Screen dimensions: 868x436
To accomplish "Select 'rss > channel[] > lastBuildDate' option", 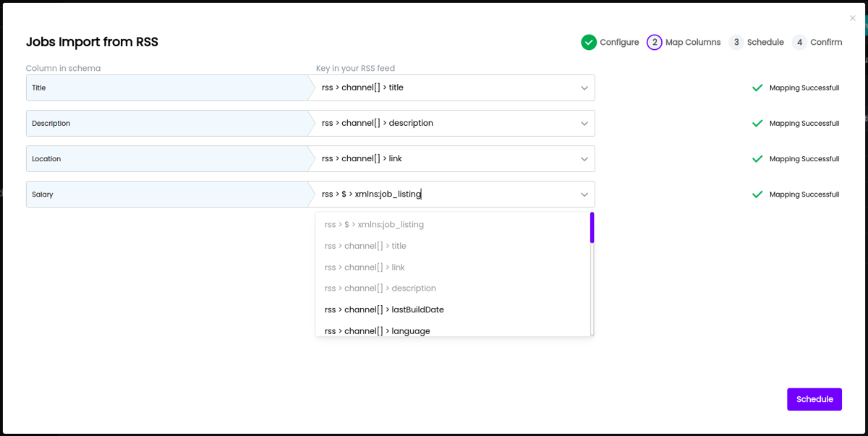I will 384,309.
